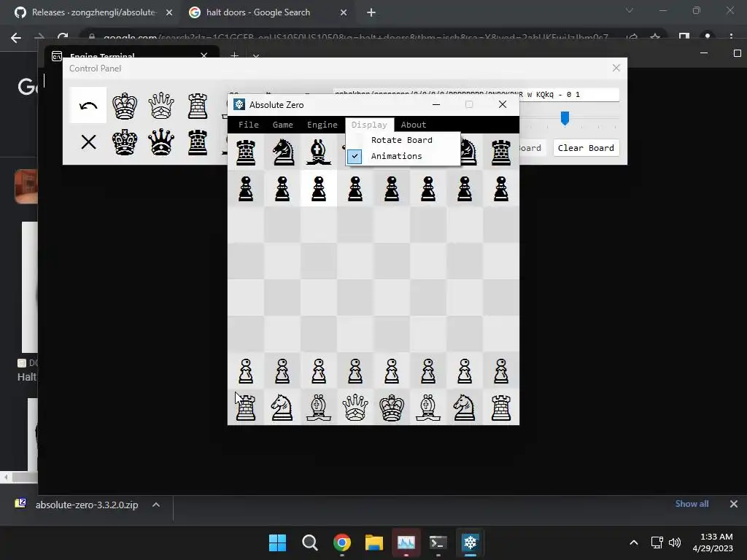Pick the white queen piece in Control Panel
Screen dimensions: 747x560
(161, 106)
